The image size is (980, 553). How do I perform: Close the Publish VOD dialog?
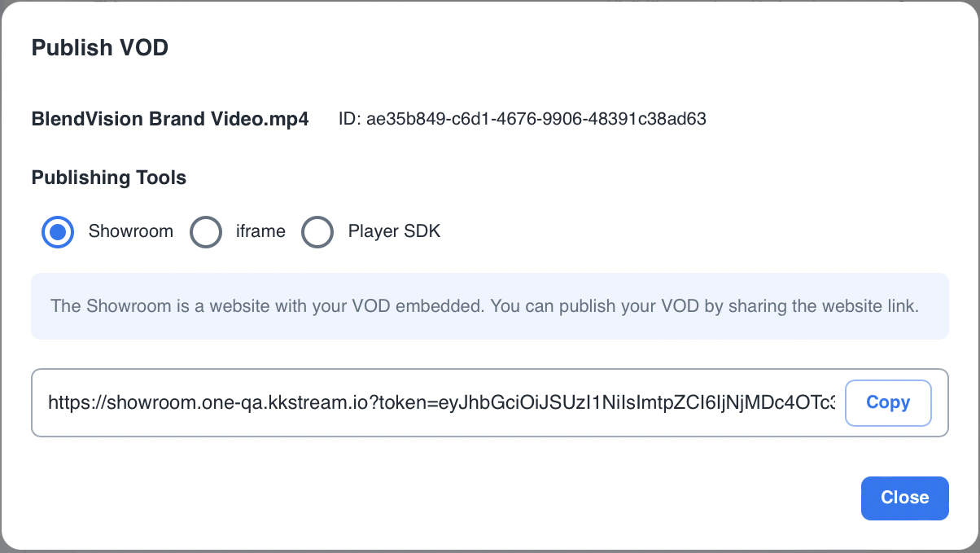tap(904, 498)
